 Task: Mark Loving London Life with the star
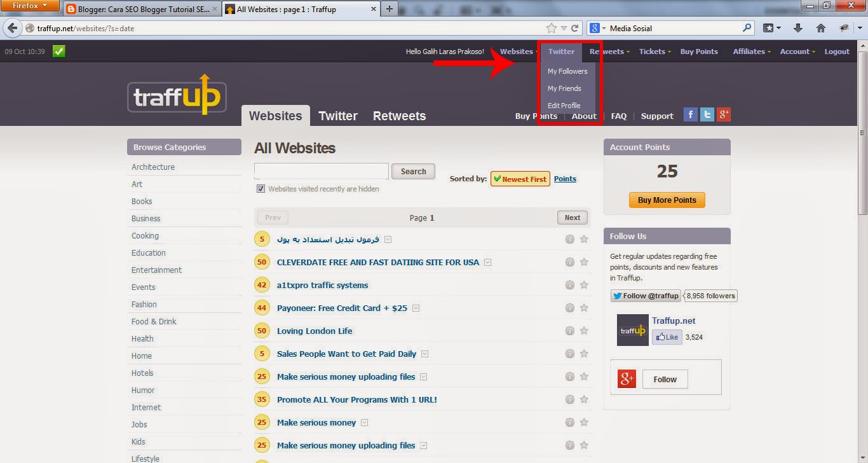584,331
